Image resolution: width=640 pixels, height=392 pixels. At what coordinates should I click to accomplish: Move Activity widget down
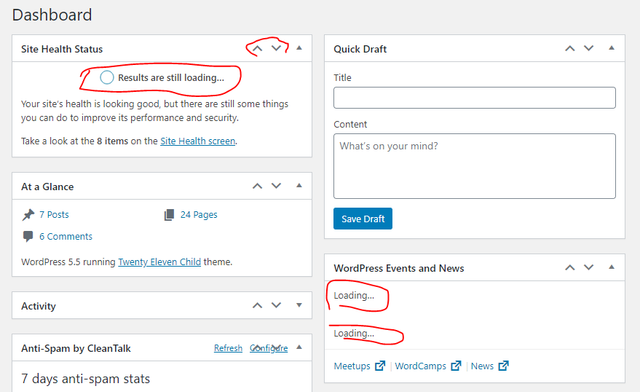[276, 305]
